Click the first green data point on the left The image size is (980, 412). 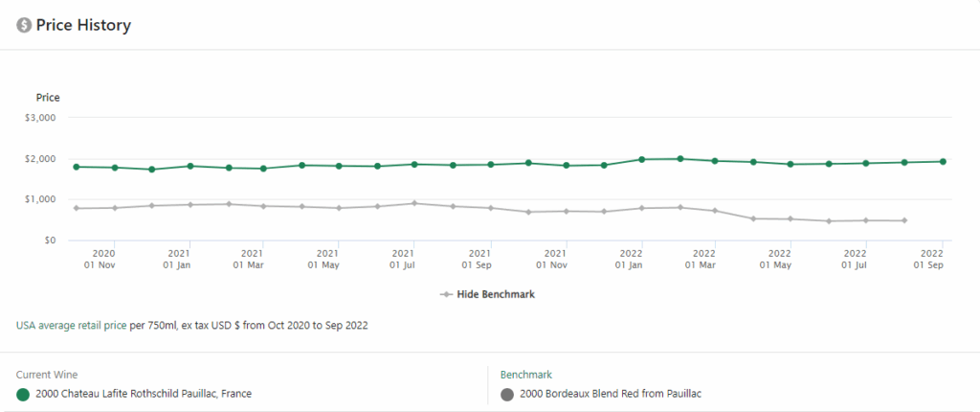pyautogui.click(x=77, y=167)
